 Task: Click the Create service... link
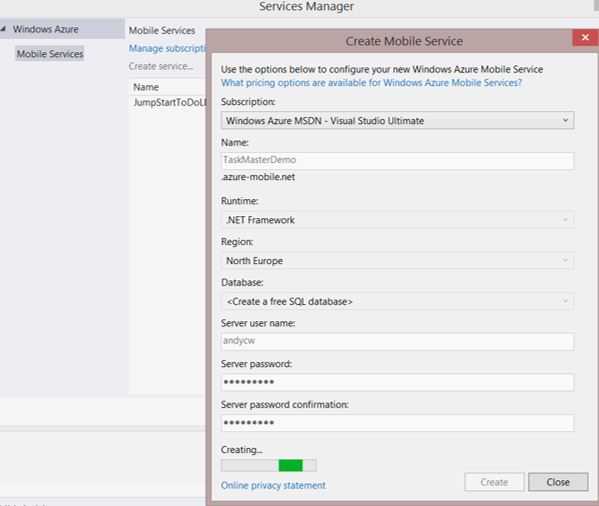click(x=161, y=66)
